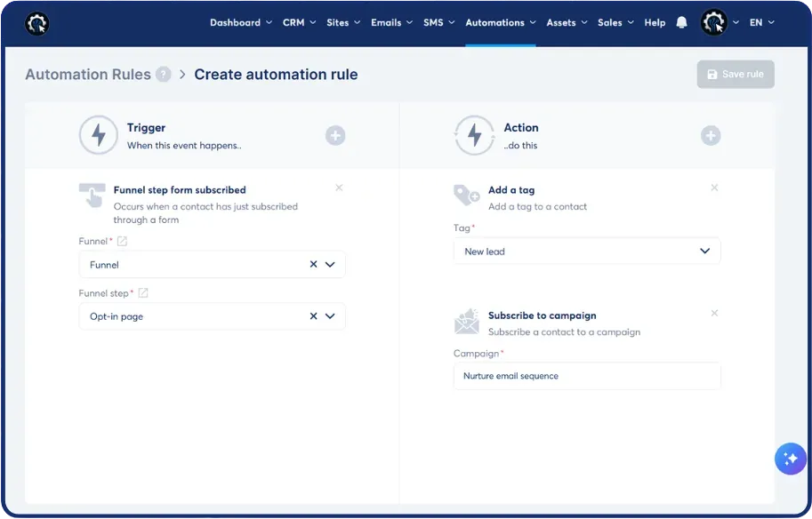The width and height of the screenshot is (812, 519).
Task: Remove the Add a tag action
Action: click(x=715, y=188)
